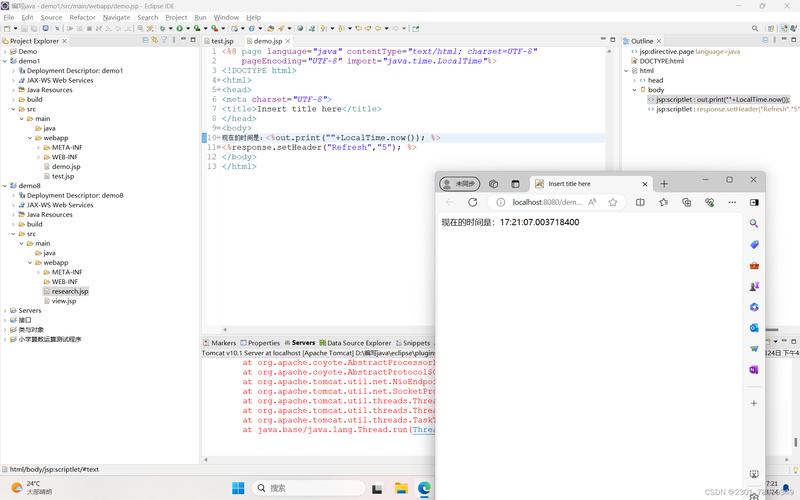Click the filter icon in Project Explorer
The image size is (800, 500).
(x=164, y=40)
